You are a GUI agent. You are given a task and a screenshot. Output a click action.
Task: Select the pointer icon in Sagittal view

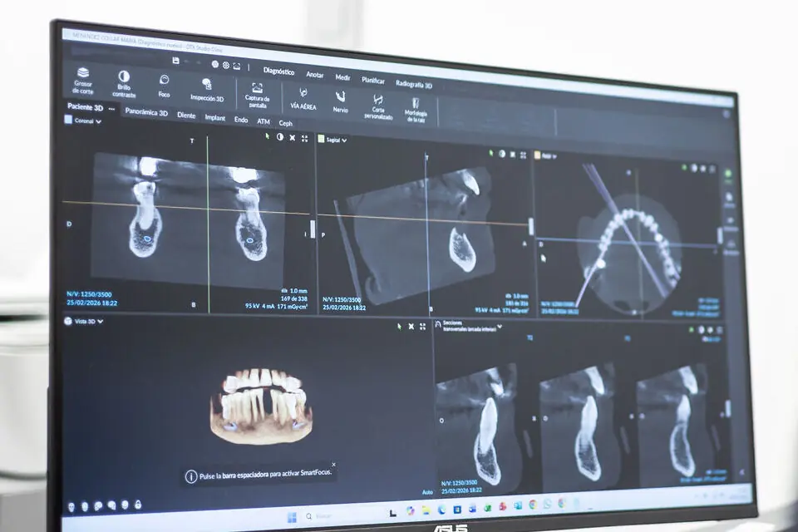click(490, 153)
